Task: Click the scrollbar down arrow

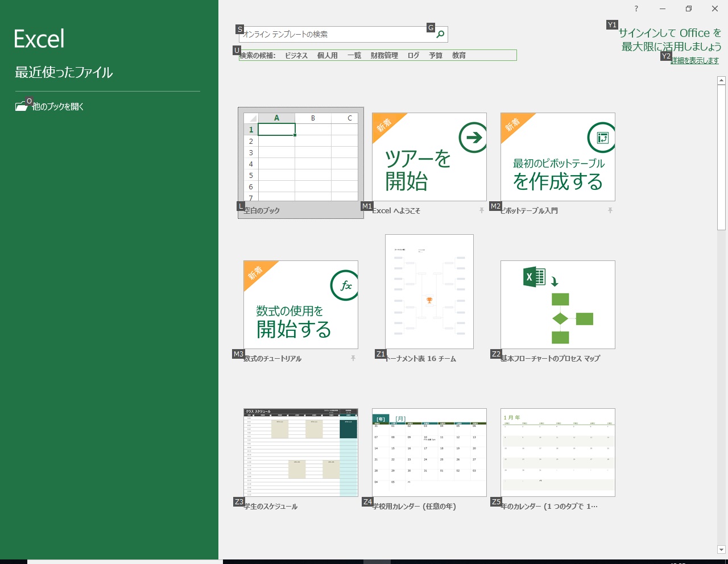Action: click(x=721, y=550)
